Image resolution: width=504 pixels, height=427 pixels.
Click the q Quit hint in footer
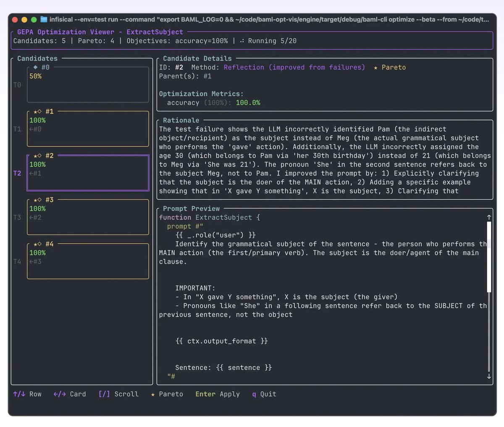pos(264,394)
